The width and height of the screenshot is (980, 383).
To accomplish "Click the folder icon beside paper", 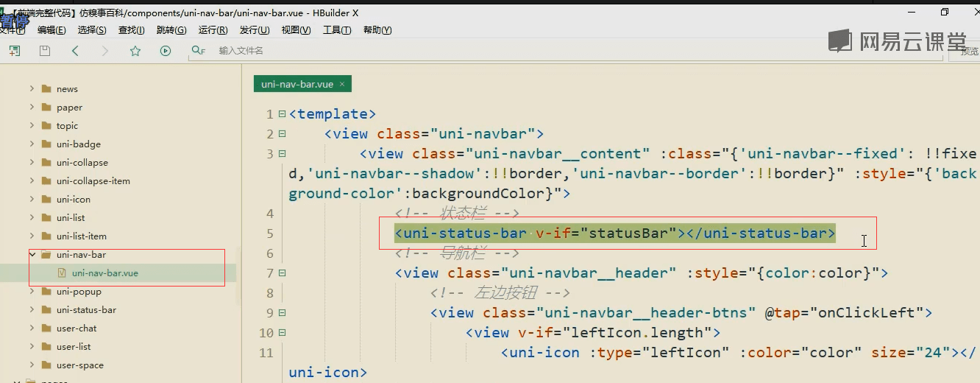I will [x=46, y=107].
